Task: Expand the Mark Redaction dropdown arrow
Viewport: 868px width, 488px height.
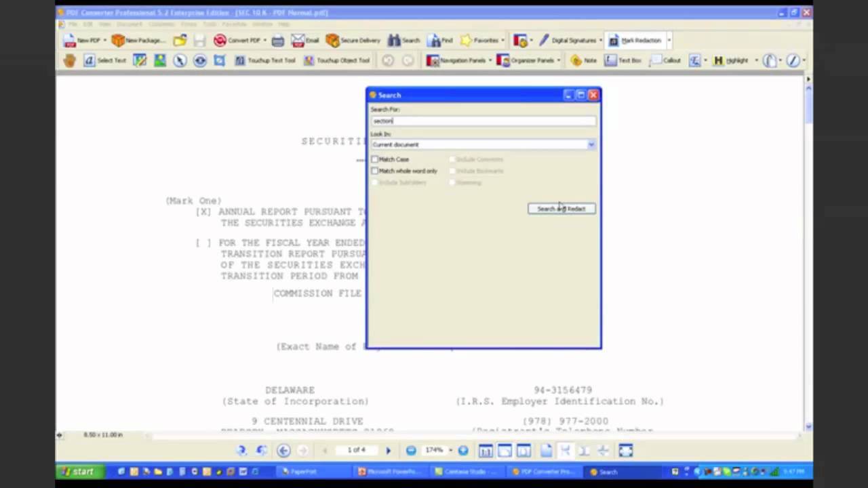Action: pyautogui.click(x=669, y=41)
